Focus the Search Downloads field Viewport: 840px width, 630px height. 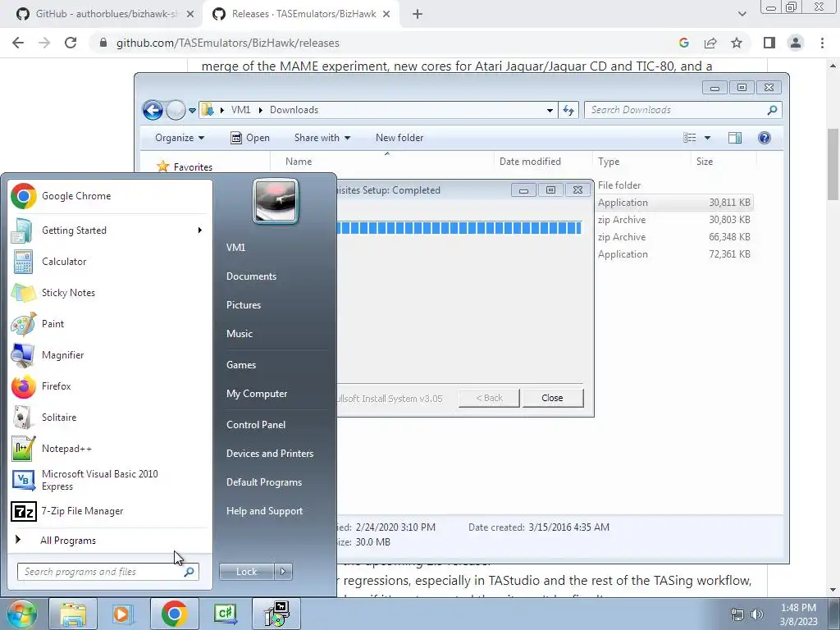[x=683, y=110]
